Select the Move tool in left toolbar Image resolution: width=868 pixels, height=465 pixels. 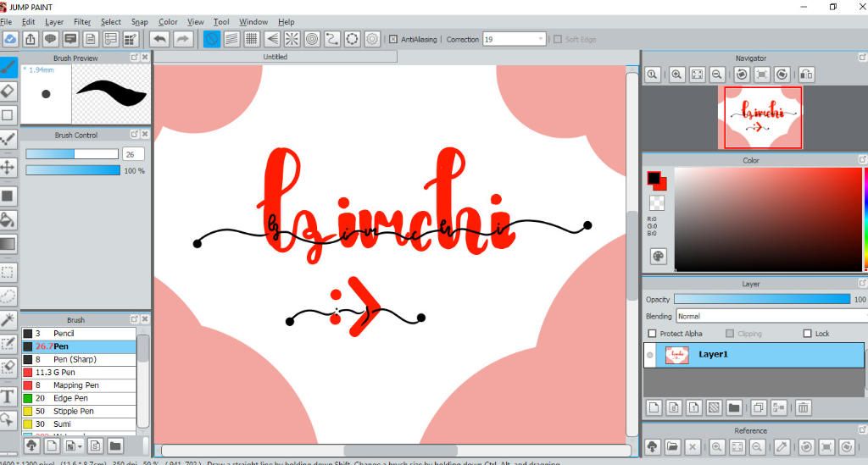click(8, 167)
